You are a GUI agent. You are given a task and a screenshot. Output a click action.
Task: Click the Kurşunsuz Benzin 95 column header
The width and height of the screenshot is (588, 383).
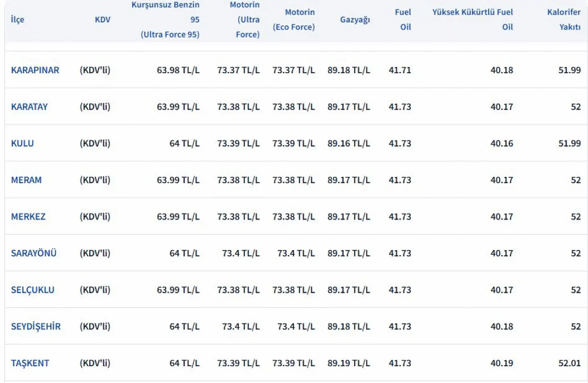coord(165,20)
